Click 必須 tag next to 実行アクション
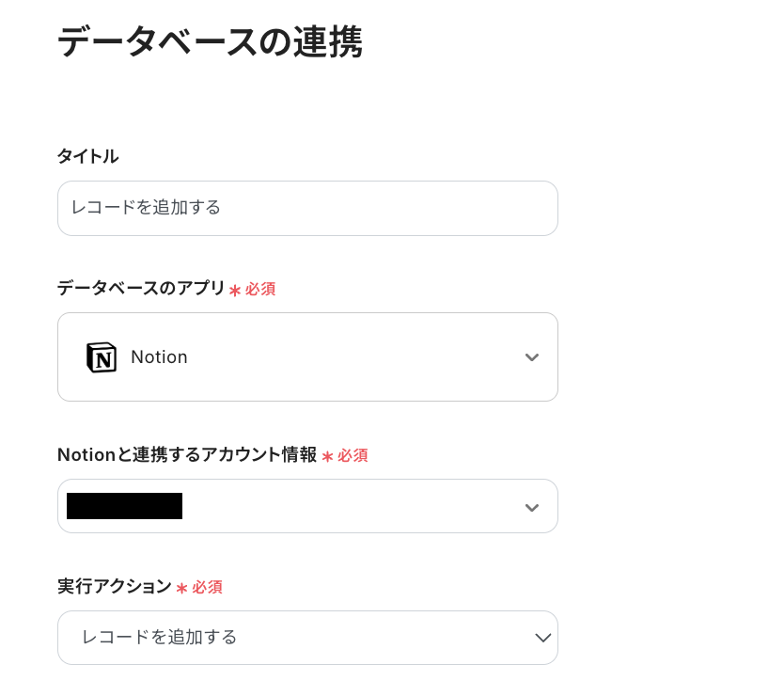Image resolution: width=784 pixels, height=696 pixels. [x=208, y=587]
